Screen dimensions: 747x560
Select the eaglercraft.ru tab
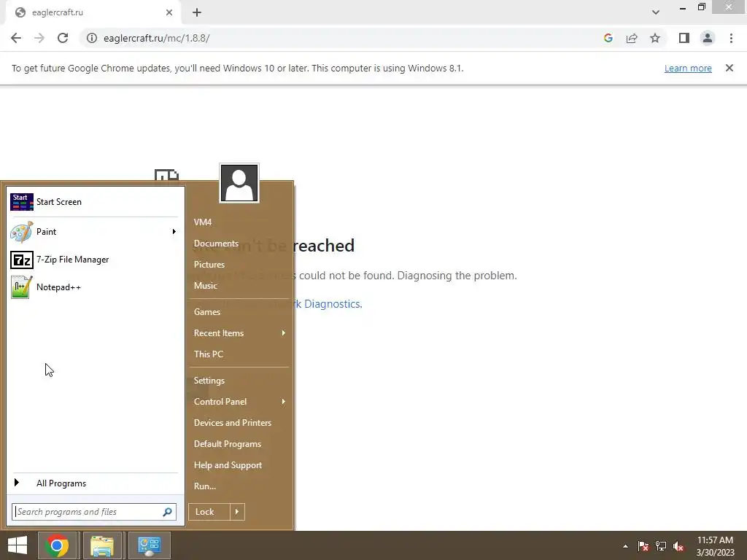pyautogui.click(x=93, y=13)
